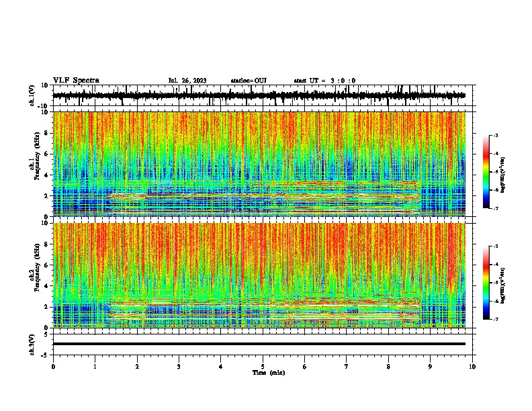The height and width of the screenshot is (411, 532).
Task: Click time tick label '2' on x-axis
Action: (137, 367)
